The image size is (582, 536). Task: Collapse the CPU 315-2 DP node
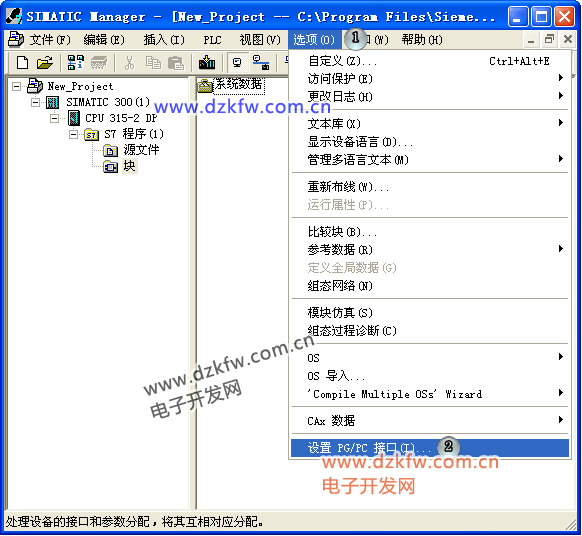click(54, 118)
